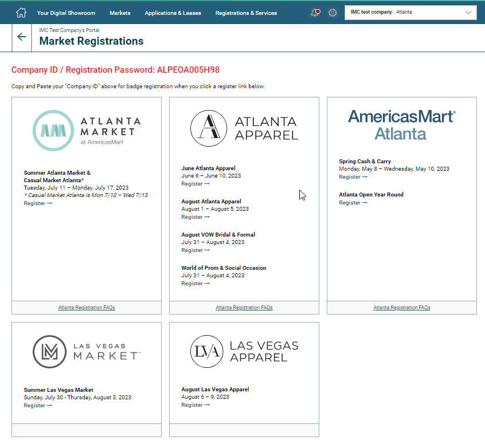Click the Market Registrations page heading
485x448 pixels.
(x=91, y=41)
